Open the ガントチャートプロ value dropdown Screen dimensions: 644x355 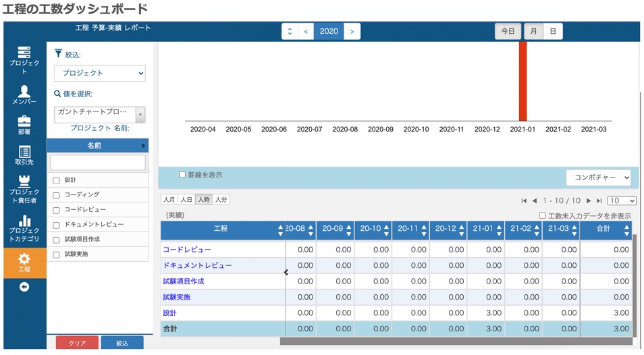(100, 115)
